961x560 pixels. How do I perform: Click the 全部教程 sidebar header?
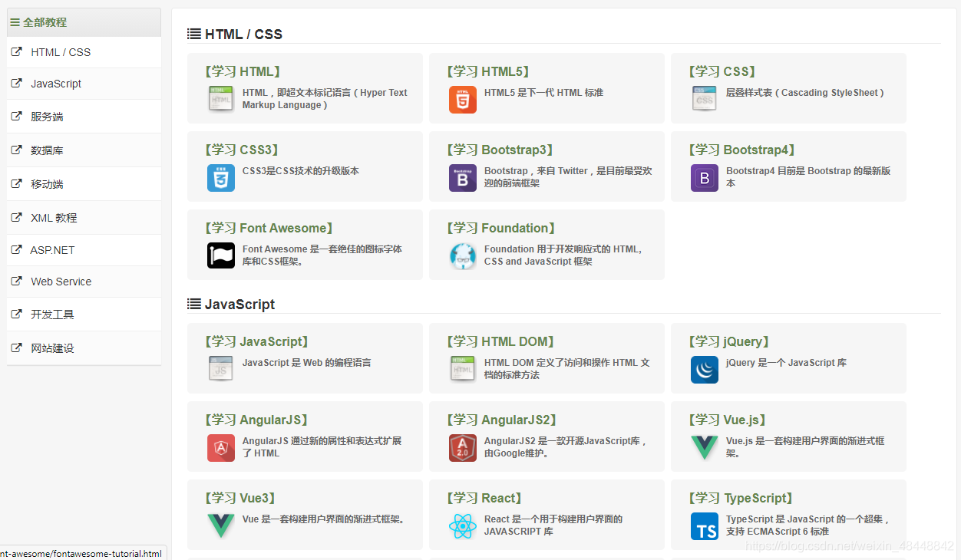tap(84, 22)
